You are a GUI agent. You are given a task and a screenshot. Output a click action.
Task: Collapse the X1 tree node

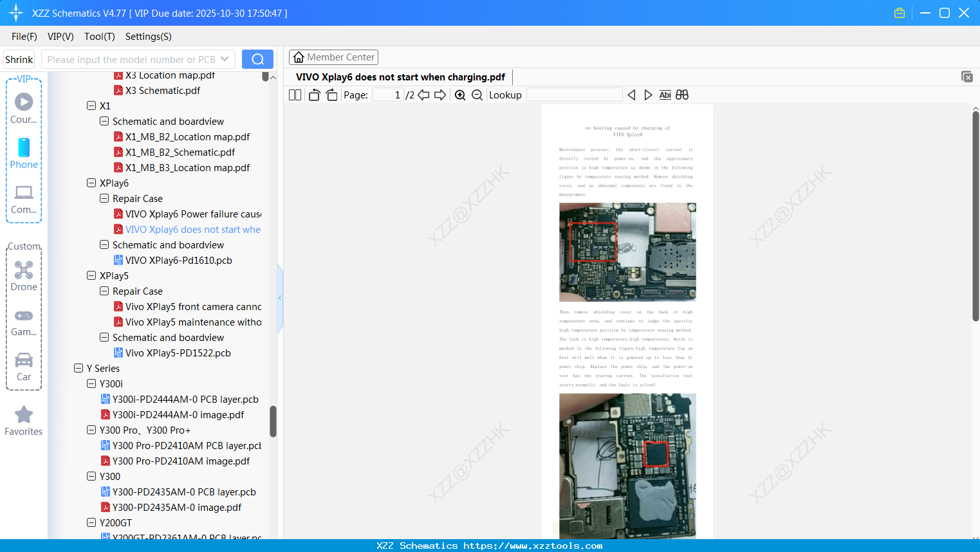[x=91, y=106]
